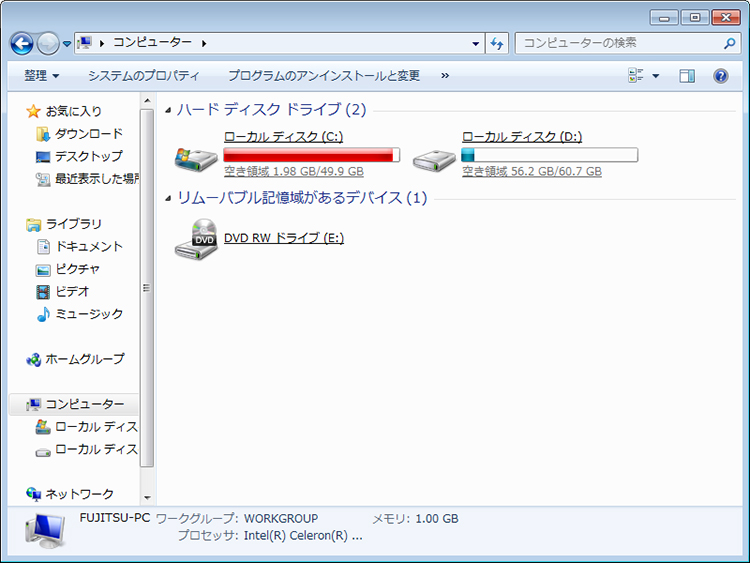
Task: Go back with the blue Back arrow
Action: click(x=22, y=44)
